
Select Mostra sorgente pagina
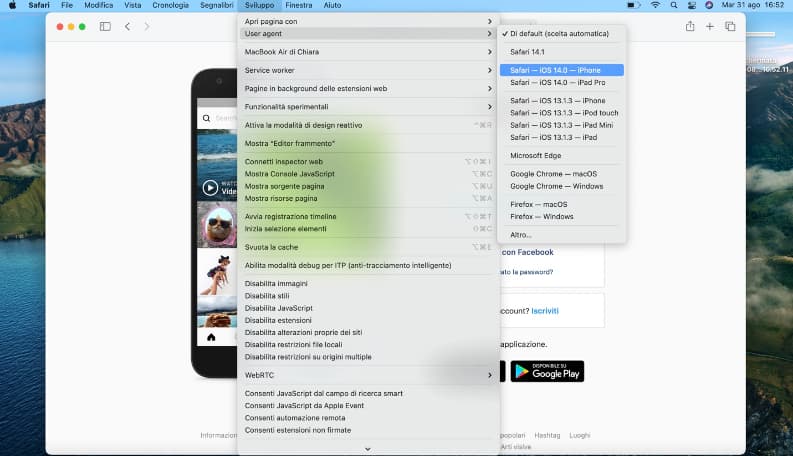pyautogui.click(x=368, y=186)
